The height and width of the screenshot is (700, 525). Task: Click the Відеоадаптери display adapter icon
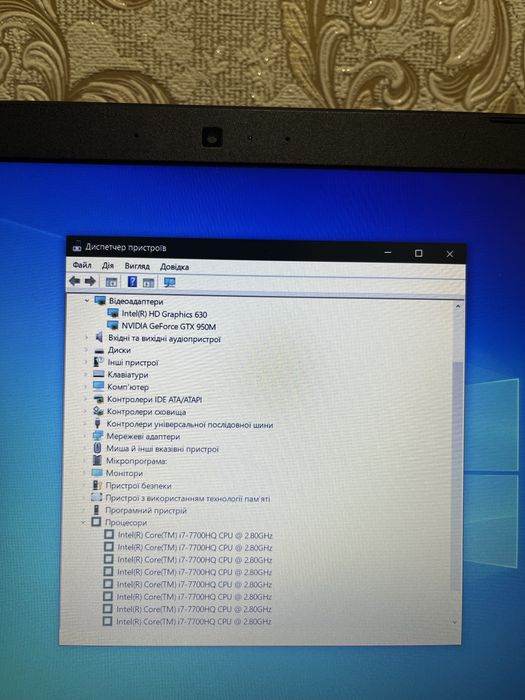coord(100,300)
